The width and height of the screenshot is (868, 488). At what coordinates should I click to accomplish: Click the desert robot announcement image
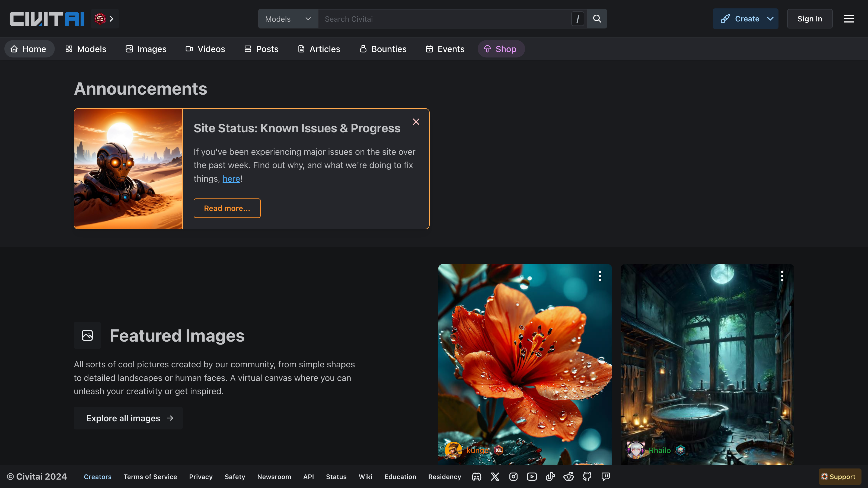tap(128, 169)
